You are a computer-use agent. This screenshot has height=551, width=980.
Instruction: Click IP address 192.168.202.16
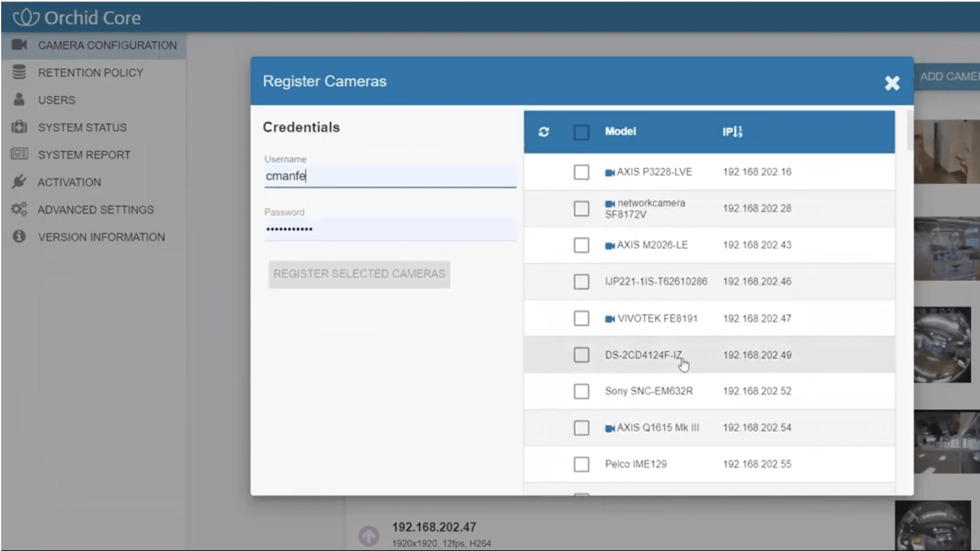coord(757,172)
